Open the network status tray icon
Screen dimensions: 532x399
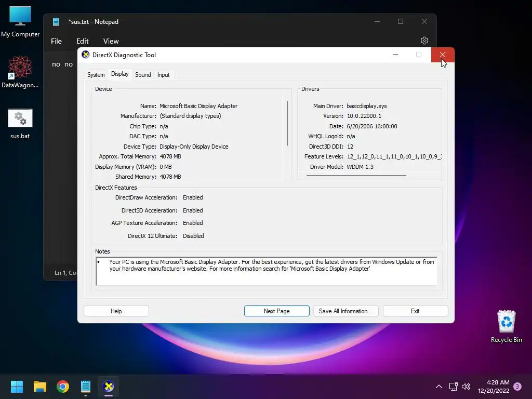(453, 387)
